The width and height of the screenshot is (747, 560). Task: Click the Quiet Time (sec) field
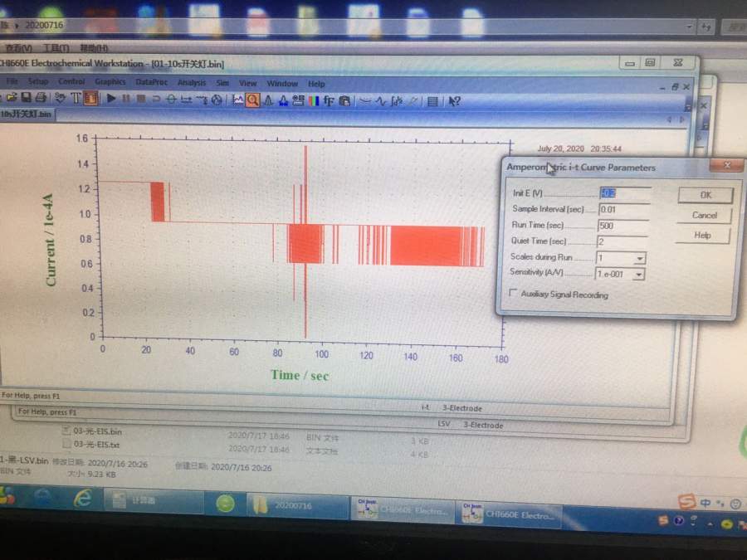pyautogui.click(x=622, y=241)
